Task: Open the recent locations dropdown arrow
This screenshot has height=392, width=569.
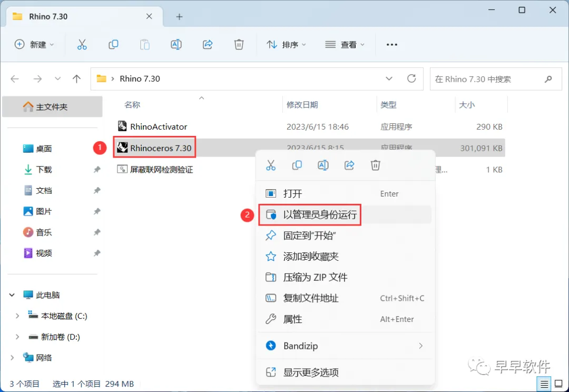Action: tap(57, 79)
